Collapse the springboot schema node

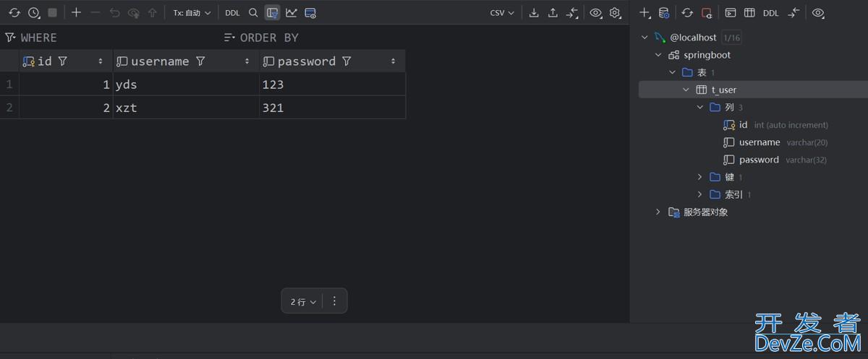658,55
